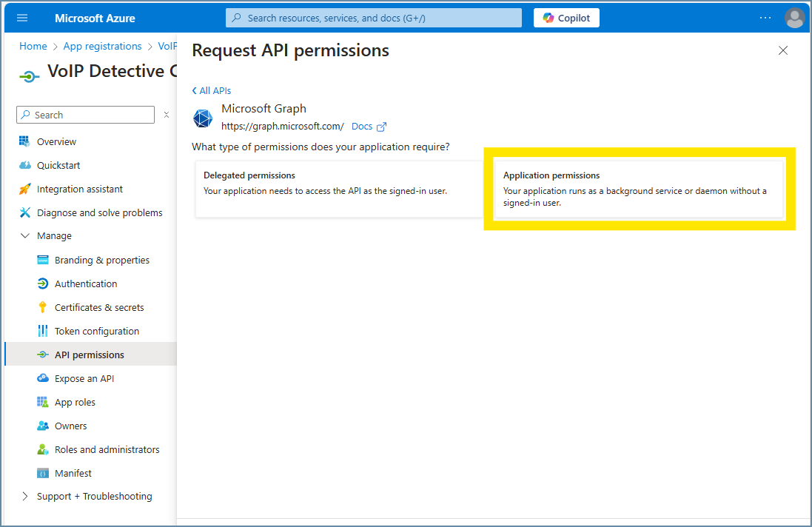Open the hamburger portal menu
This screenshot has height=527, width=812.
(x=22, y=18)
